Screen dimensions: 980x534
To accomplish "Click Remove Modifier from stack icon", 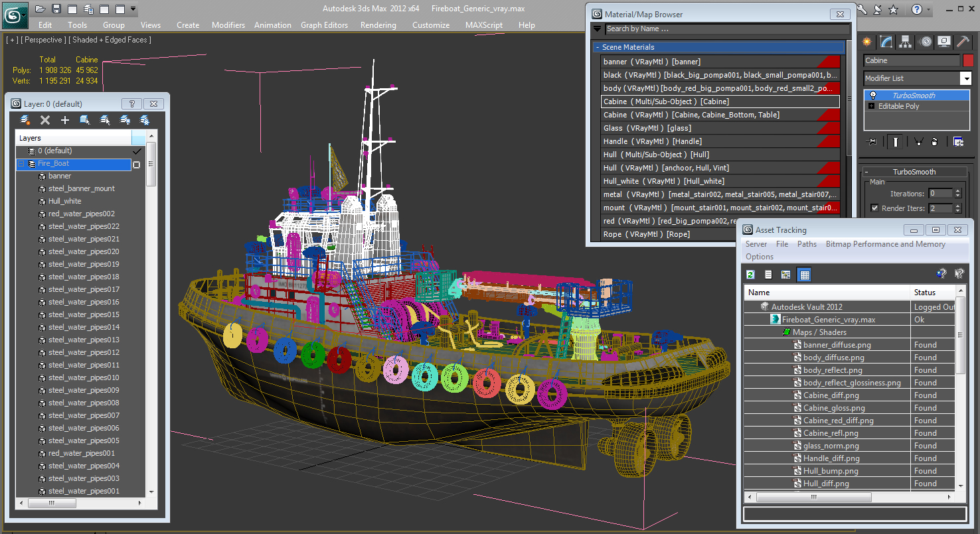I will (934, 141).
